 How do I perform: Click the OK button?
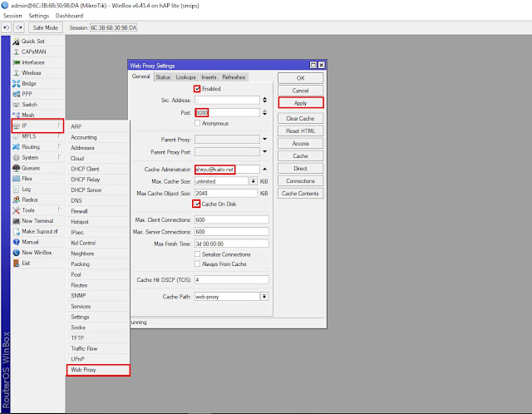(x=301, y=78)
